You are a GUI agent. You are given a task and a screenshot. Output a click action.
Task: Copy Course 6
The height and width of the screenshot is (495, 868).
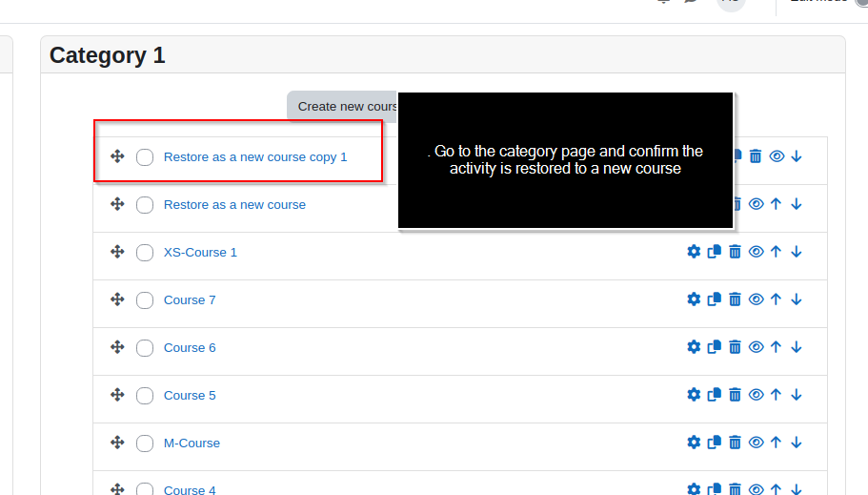click(714, 347)
